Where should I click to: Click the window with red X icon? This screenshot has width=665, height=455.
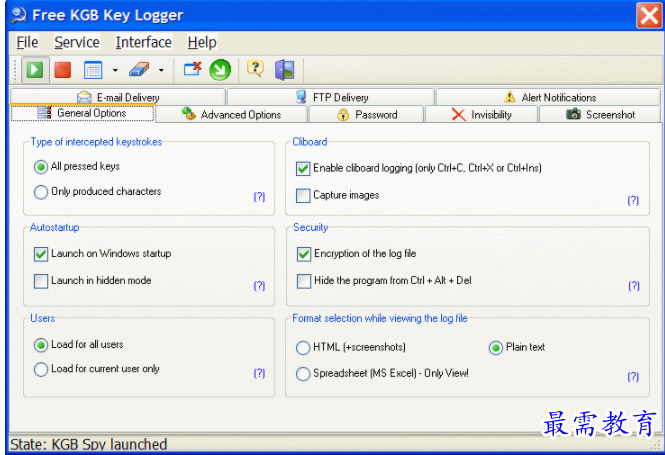point(193,69)
